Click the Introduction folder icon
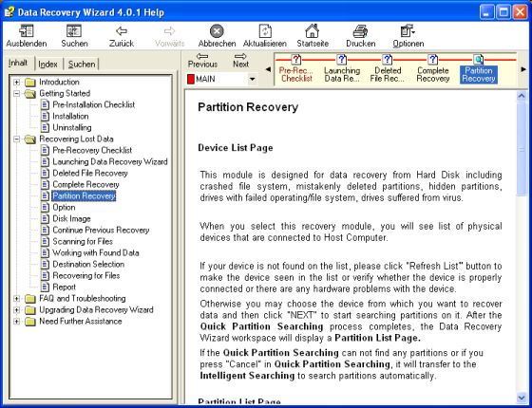The image size is (532, 408). pos(30,83)
